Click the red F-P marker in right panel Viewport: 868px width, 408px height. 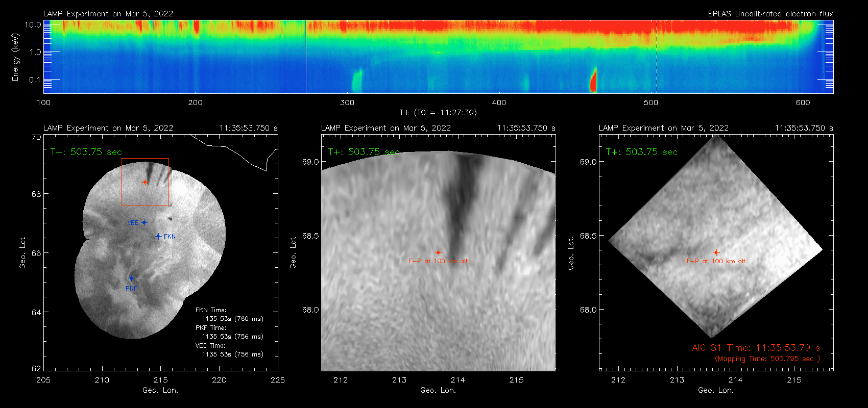tap(716, 252)
